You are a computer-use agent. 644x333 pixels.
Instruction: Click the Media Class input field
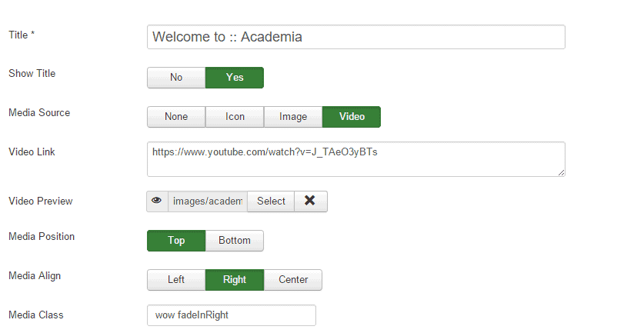(231, 316)
